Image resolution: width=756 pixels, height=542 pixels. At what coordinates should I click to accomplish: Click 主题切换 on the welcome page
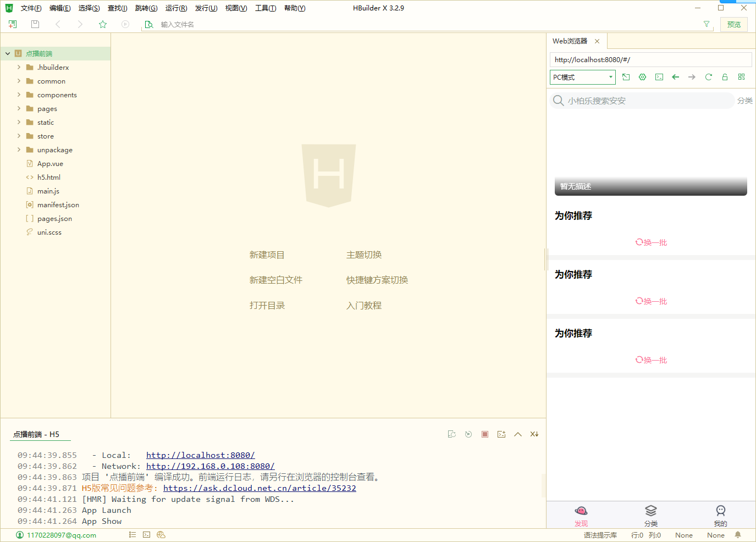pyautogui.click(x=364, y=255)
